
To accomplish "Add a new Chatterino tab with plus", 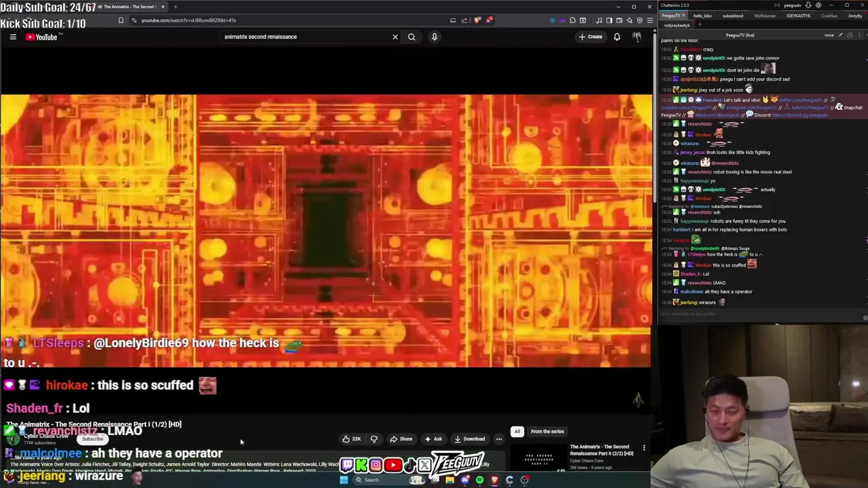I will click(700, 25).
